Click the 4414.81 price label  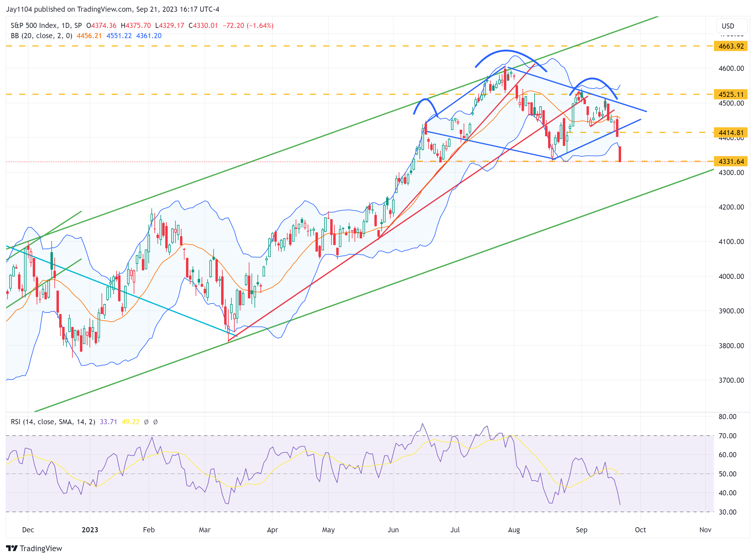pos(730,133)
